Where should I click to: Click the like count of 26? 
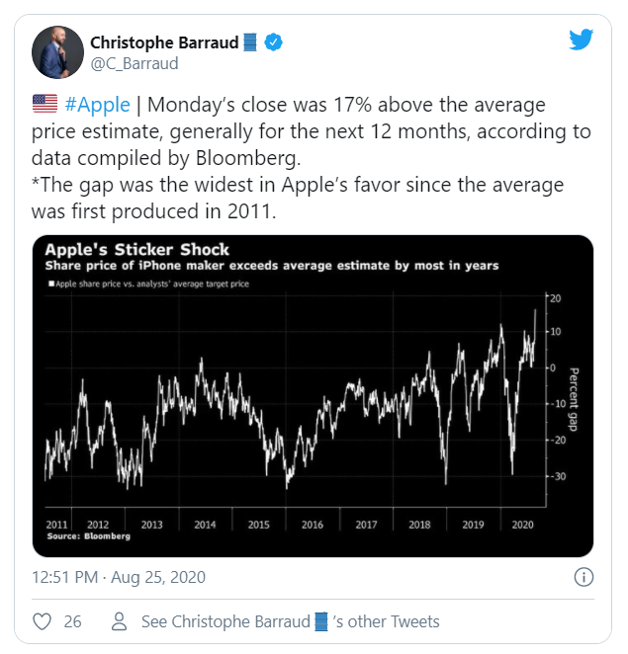click(x=72, y=622)
